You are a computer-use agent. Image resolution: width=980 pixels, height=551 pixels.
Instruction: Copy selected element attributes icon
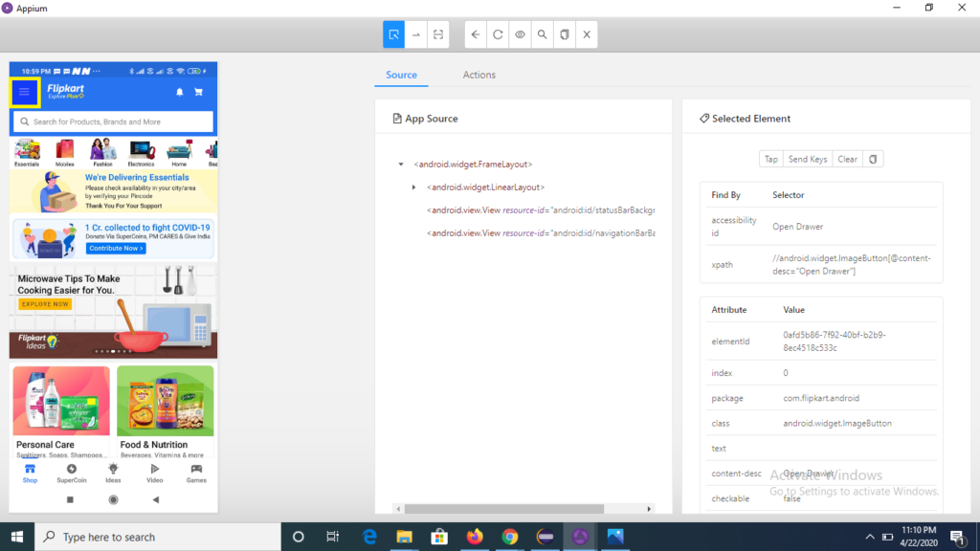[873, 160]
